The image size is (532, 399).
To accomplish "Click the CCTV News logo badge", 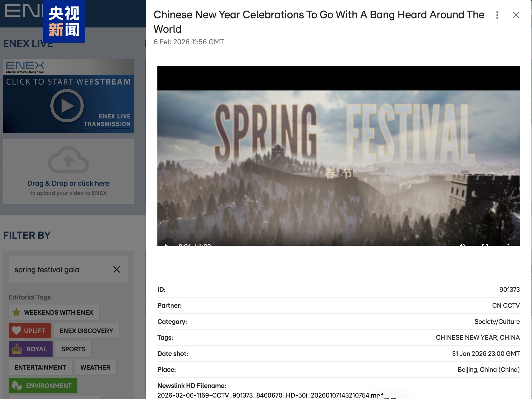I will coord(64,21).
